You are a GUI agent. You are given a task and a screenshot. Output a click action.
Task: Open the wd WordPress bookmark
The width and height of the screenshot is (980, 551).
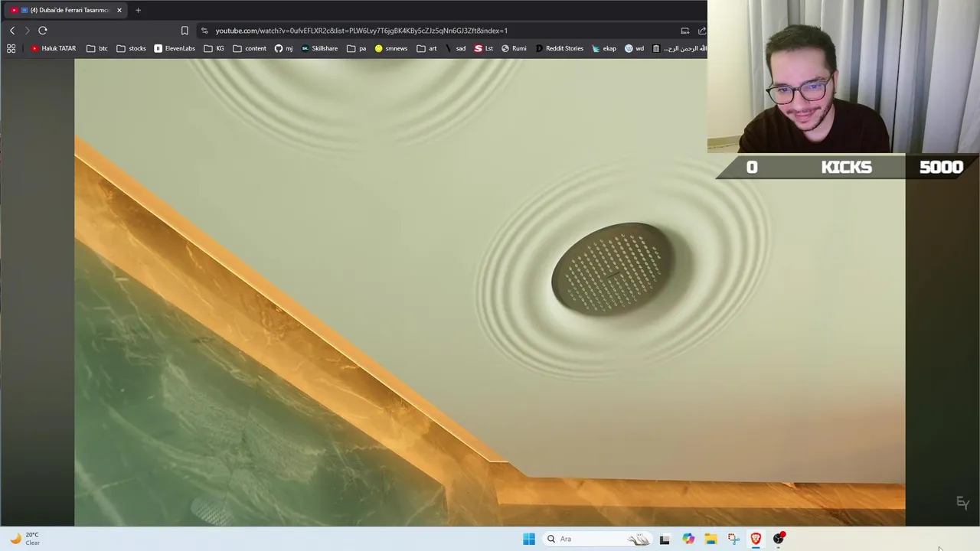click(635, 48)
